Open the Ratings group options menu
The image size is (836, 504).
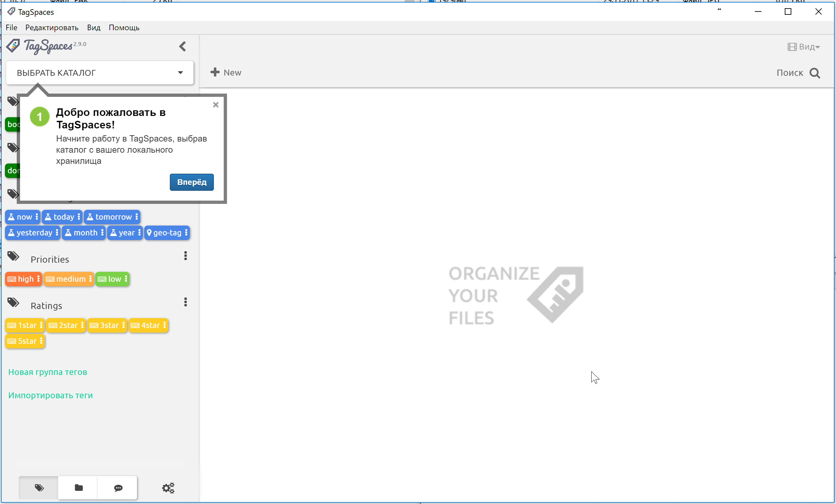(x=186, y=302)
